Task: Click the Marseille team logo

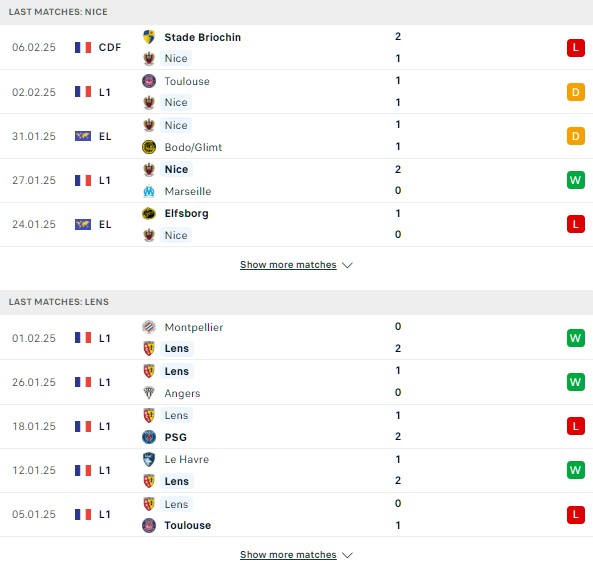Action: (x=149, y=191)
